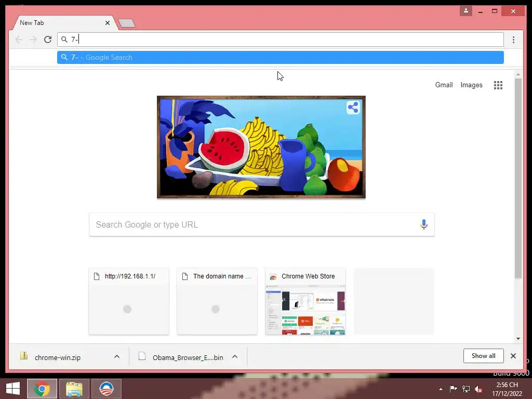Image resolution: width=532 pixels, height=399 pixels.
Task: Click Show all downloads button
Action: coord(483,356)
